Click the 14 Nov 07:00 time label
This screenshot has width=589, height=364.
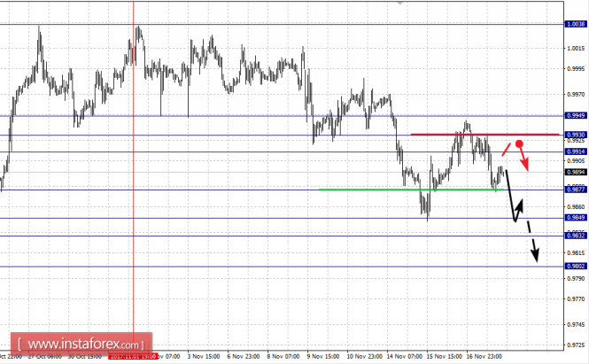(x=404, y=356)
